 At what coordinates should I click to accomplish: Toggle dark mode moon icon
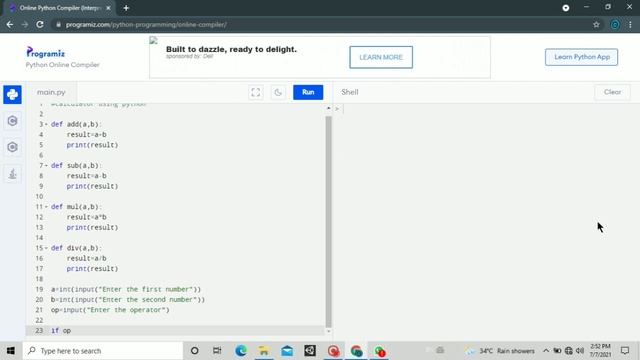point(278,92)
